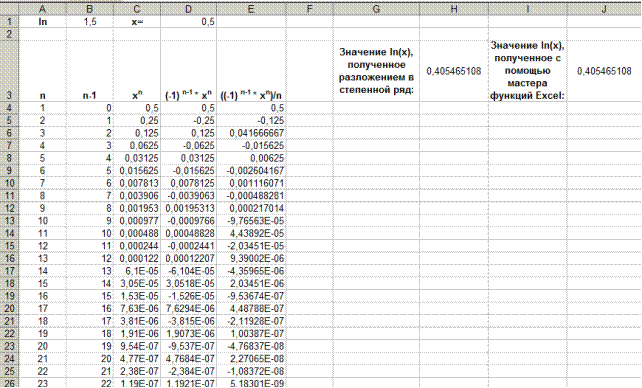Click cell D12 with 0,00195313

pos(188,208)
